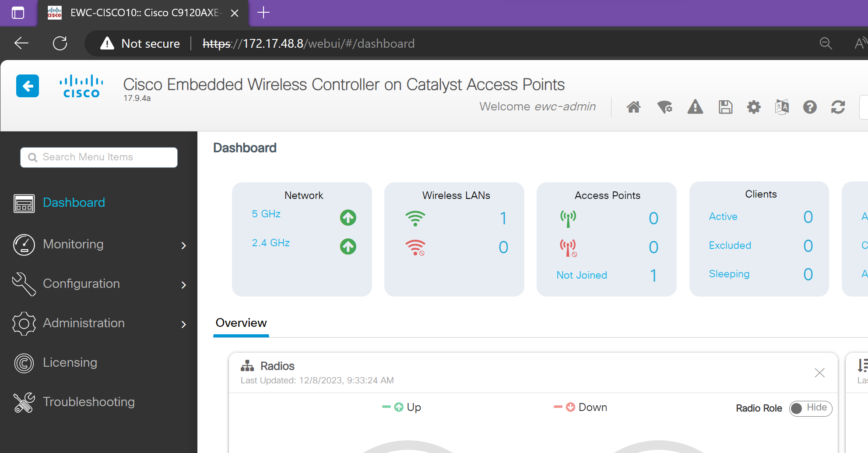Close the EWC-CISCO10 browser tab
This screenshot has width=868, height=453.
235,13
